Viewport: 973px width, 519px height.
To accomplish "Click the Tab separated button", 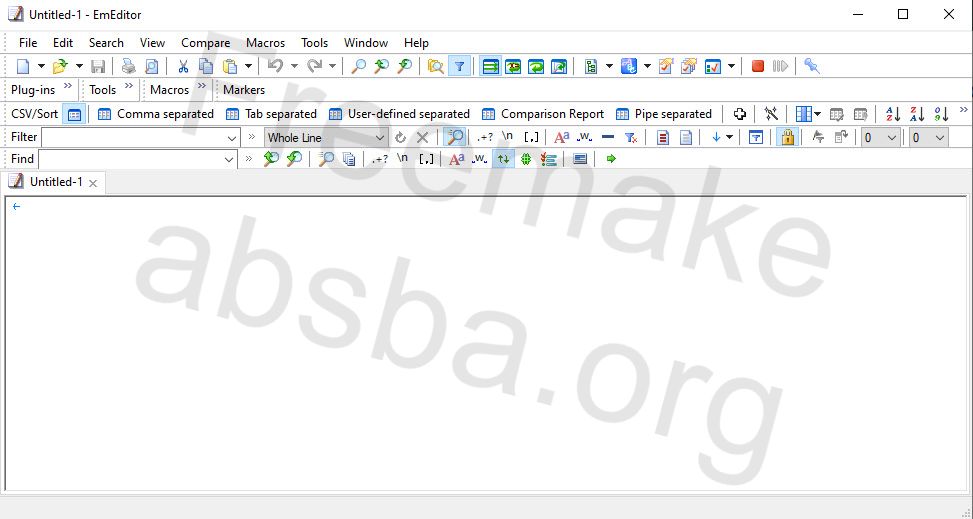I will 271,114.
